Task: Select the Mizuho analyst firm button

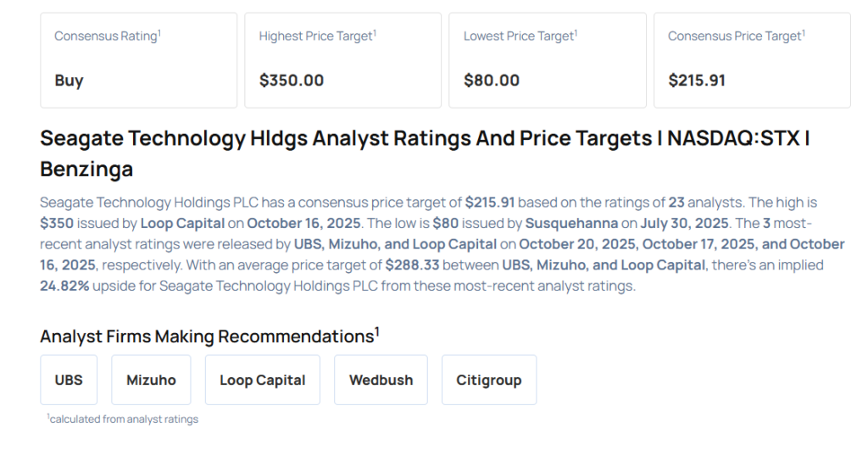Action: [x=151, y=380]
